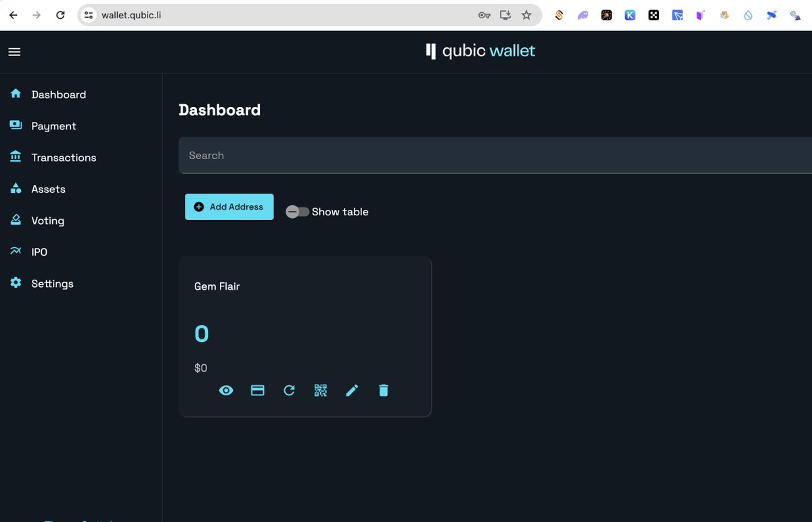
Task: Open the purple book extension icon
Action: coord(700,15)
